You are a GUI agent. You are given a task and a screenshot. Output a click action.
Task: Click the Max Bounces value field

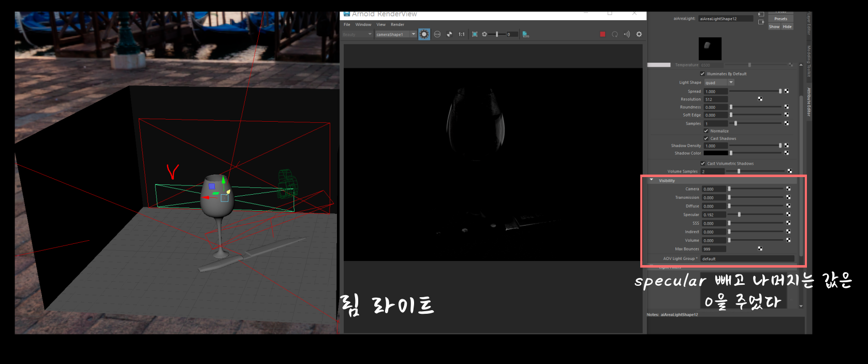[714, 249]
